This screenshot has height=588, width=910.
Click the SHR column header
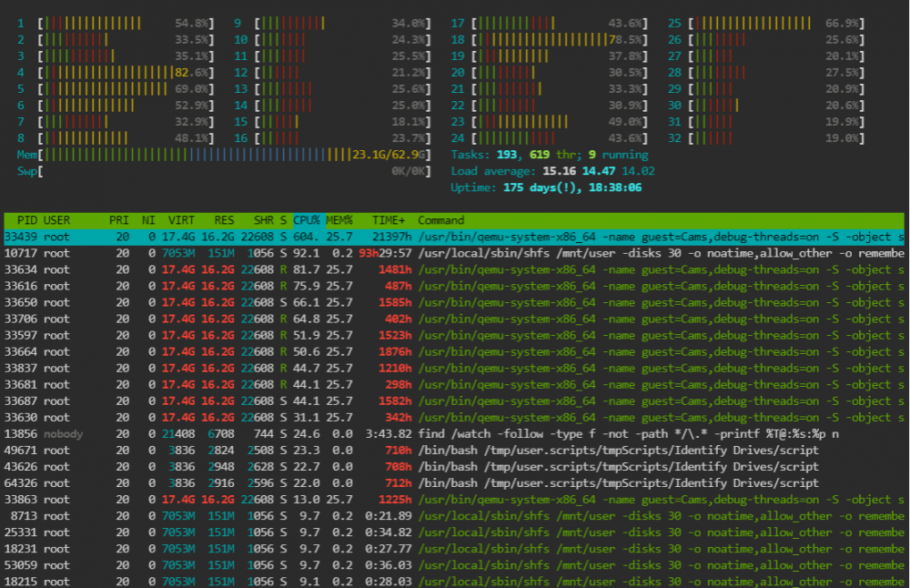(264, 220)
